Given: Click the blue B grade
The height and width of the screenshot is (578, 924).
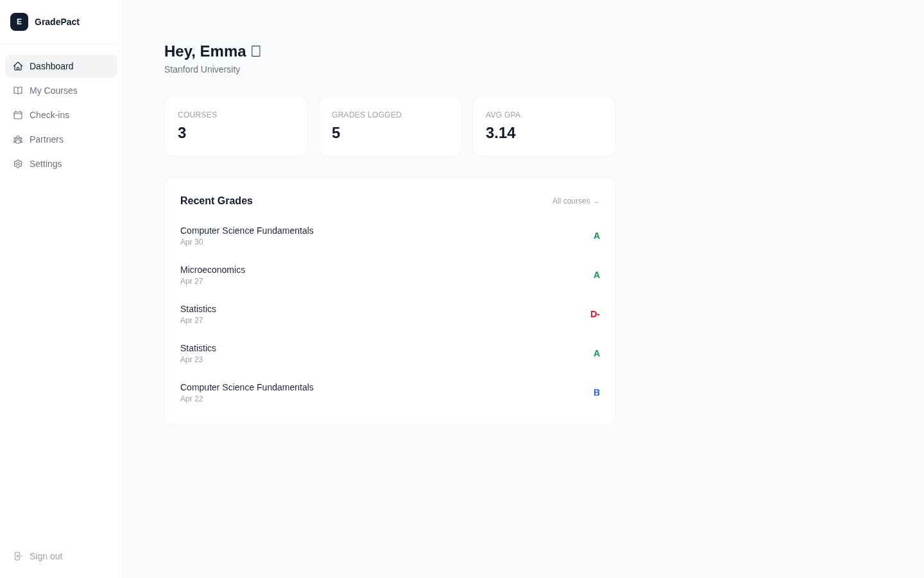Looking at the screenshot, I should coord(597,392).
